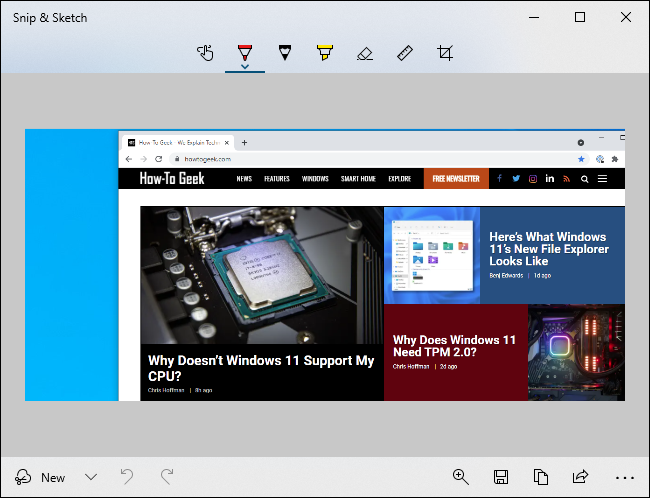Toggle the Ruler tool
Image resolution: width=650 pixels, height=498 pixels.
tap(405, 52)
